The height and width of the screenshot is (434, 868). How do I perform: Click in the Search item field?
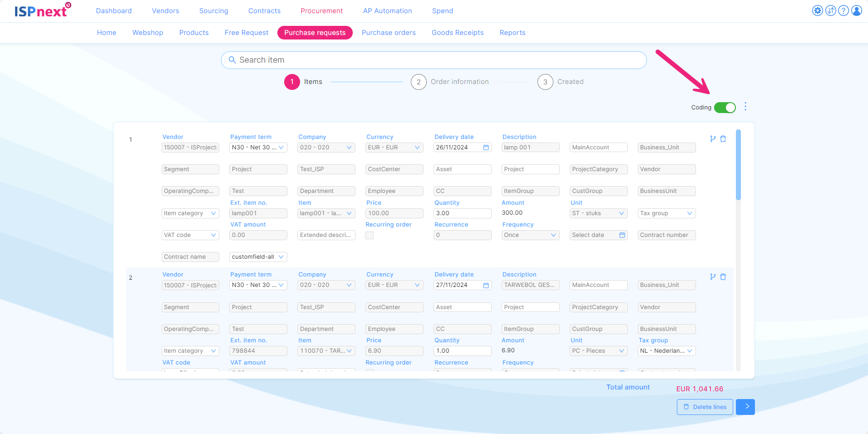pyautogui.click(x=434, y=60)
